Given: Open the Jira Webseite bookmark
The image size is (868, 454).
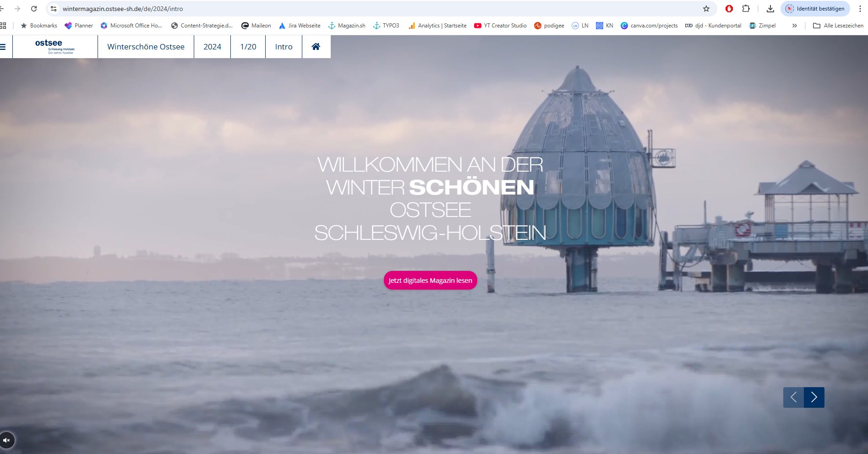Looking at the screenshot, I should coord(300,26).
